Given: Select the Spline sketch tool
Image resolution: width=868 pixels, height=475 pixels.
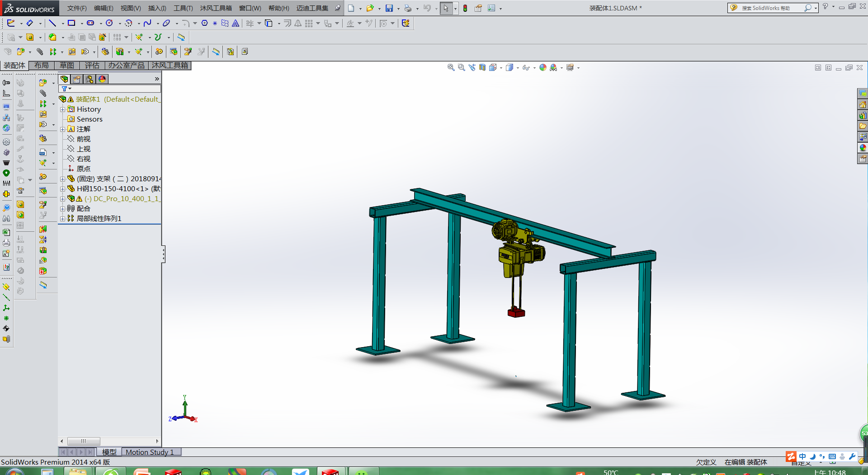Looking at the screenshot, I should click(147, 23).
